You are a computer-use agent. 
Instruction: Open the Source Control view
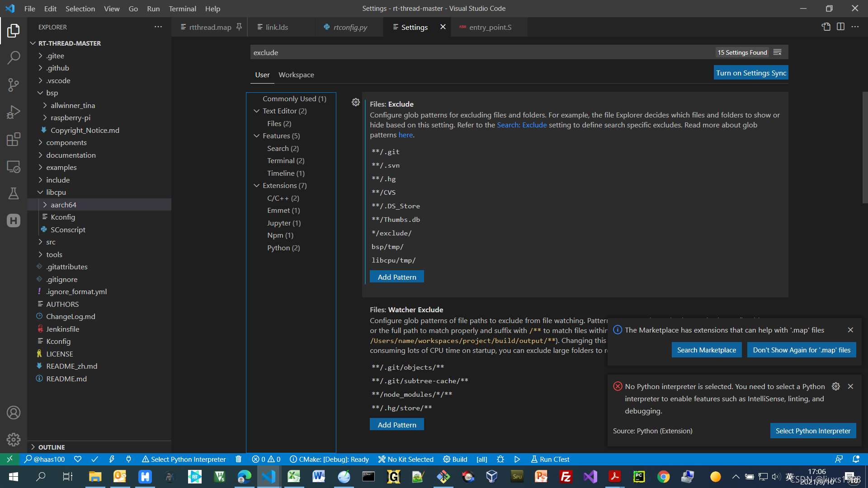(x=14, y=84)
